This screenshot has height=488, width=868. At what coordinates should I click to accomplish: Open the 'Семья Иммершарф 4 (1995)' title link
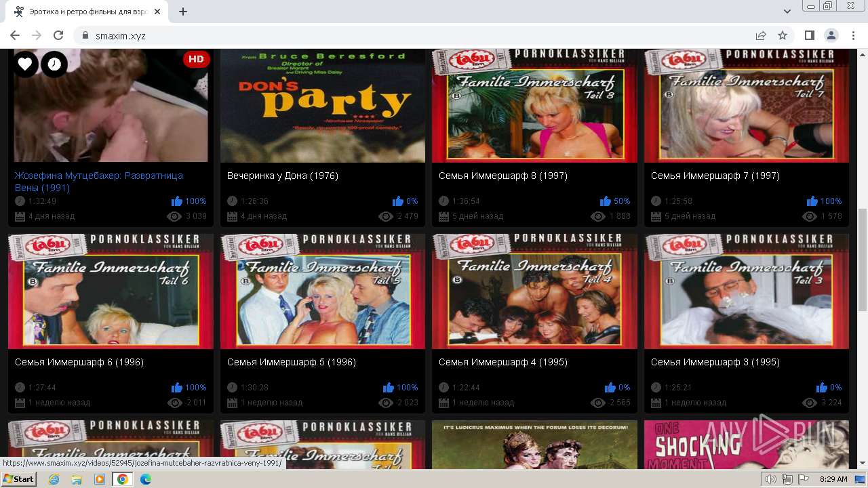(503, 362)
